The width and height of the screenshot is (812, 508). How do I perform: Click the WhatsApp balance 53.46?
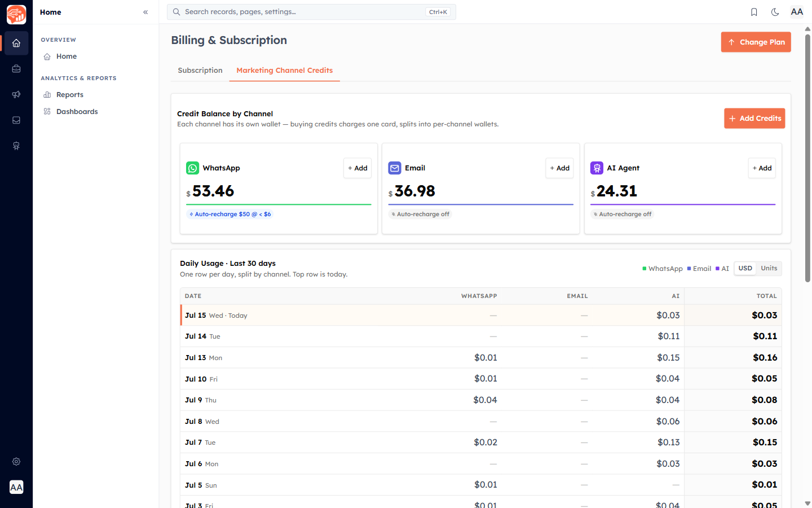coord(213,191)
